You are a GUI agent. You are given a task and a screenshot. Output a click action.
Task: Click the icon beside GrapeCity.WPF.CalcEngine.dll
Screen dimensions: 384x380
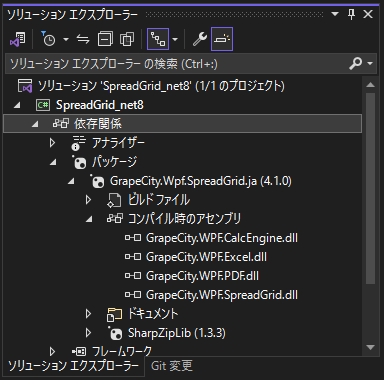[133, 238]
